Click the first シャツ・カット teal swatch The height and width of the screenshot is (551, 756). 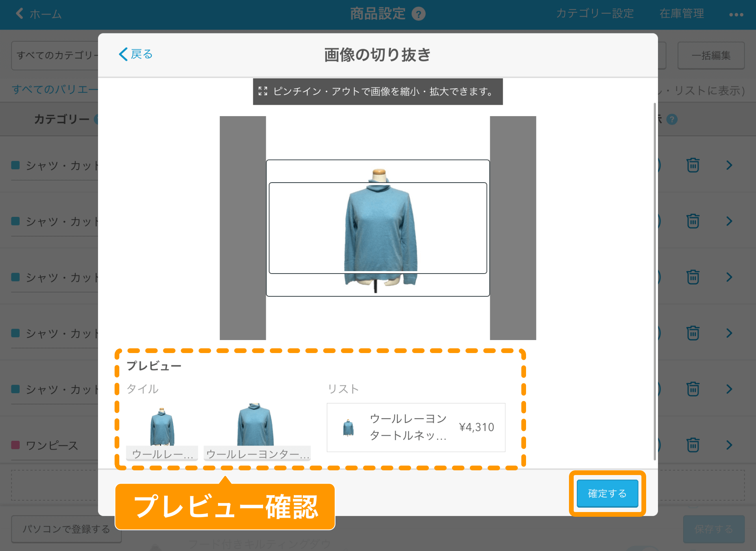coord(16,165)
